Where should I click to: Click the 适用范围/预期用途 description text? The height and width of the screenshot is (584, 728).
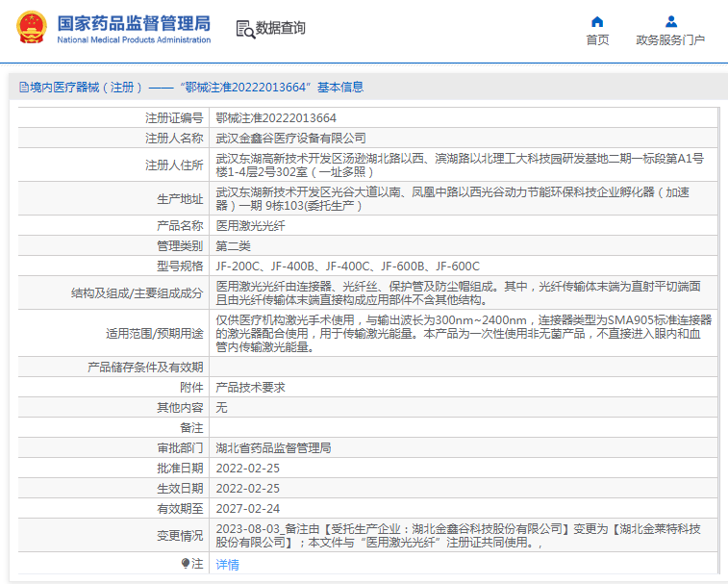coord(464,333)
